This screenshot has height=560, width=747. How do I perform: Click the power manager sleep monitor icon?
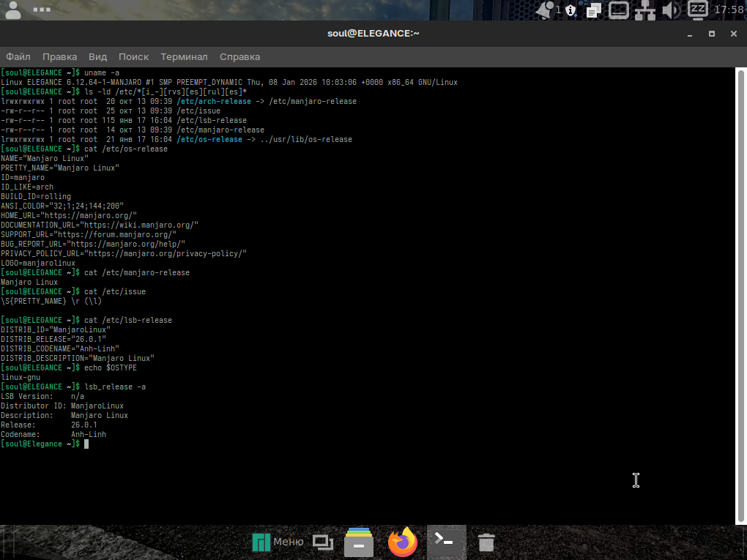coord(698,10)
